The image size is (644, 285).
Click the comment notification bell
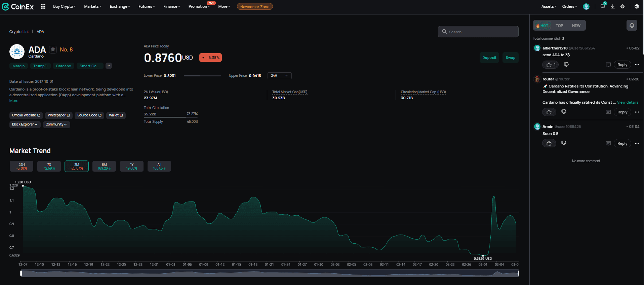pos(632,25)
